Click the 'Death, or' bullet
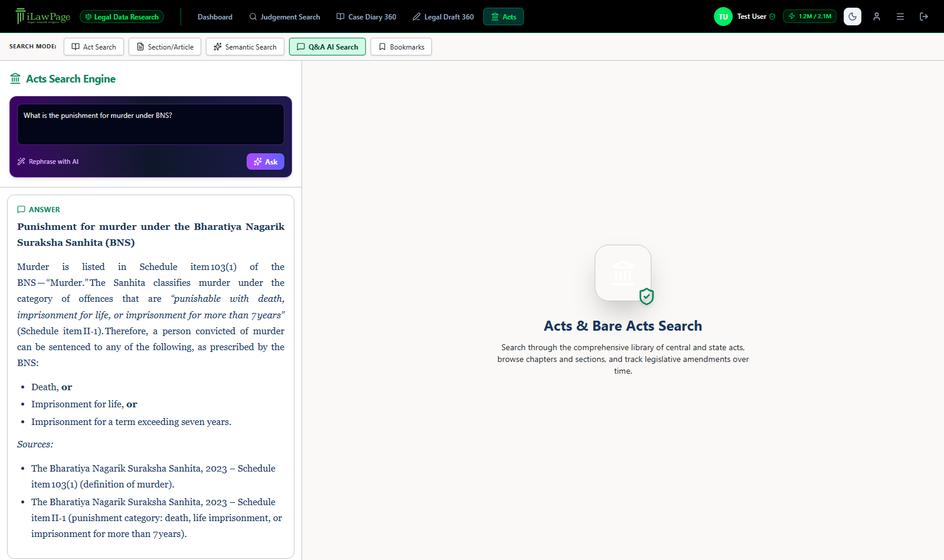944x560 pixels. tap(51, 387)
